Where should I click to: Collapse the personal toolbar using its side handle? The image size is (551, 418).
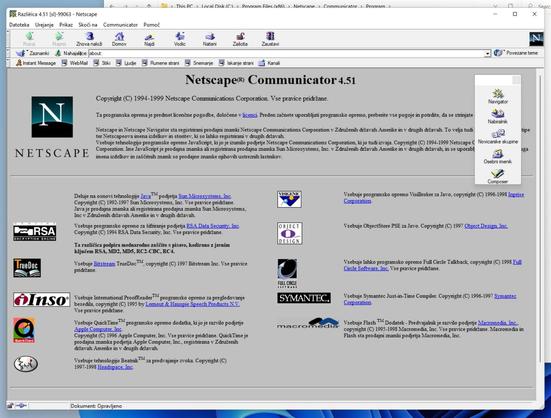coord(8,63)
